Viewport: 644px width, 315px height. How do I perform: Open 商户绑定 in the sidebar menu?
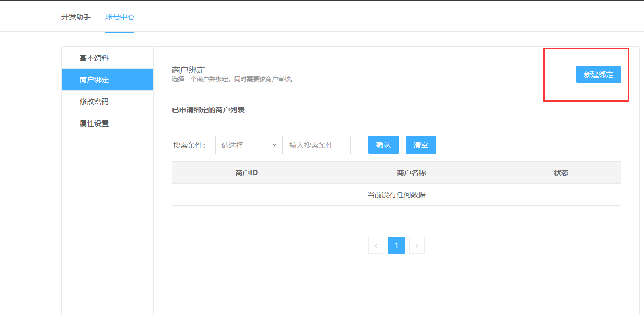coord(94,80)
